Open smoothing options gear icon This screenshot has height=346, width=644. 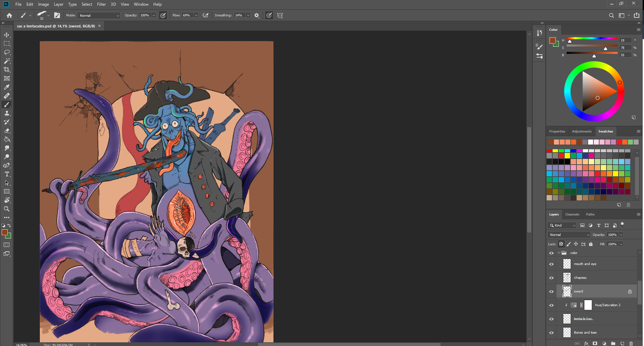coord(257,15)
